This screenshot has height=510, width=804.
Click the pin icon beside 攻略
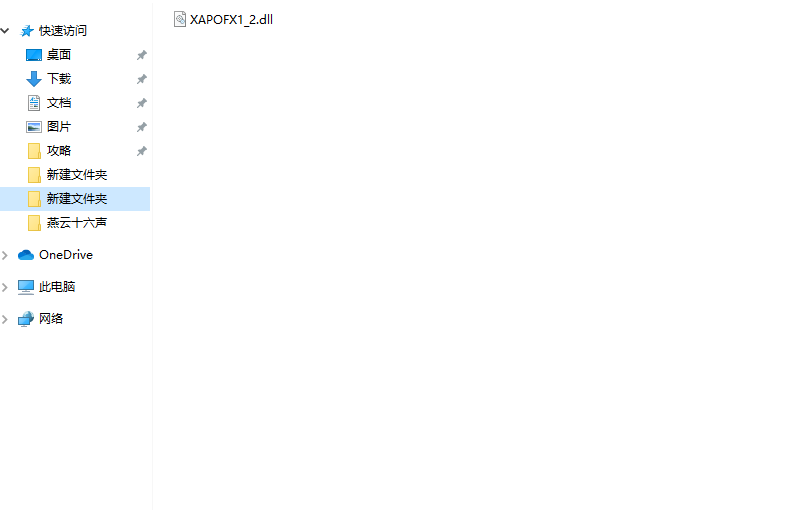point(142,151)
